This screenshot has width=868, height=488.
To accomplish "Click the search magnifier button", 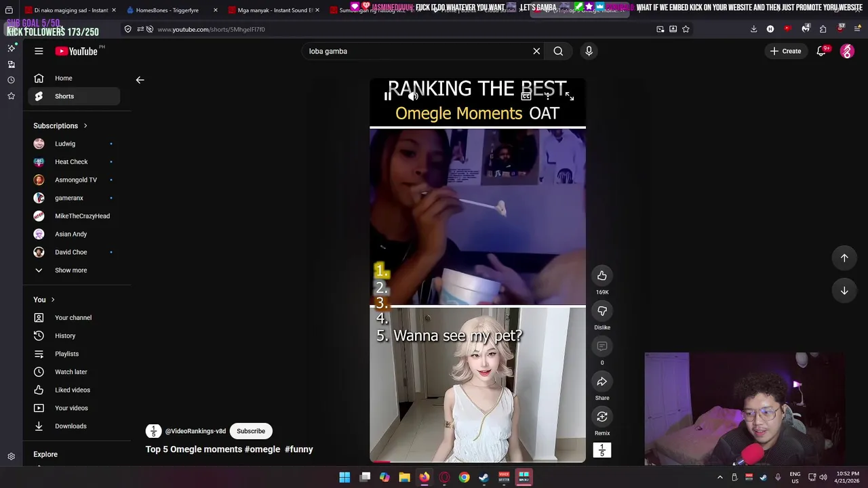I will click(558, 51).
